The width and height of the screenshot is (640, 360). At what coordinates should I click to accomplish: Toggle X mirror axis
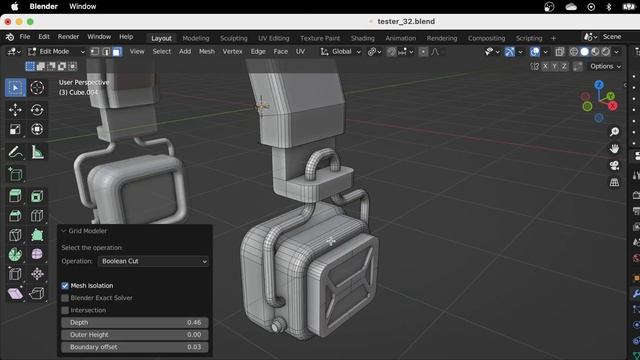(545, 66)
